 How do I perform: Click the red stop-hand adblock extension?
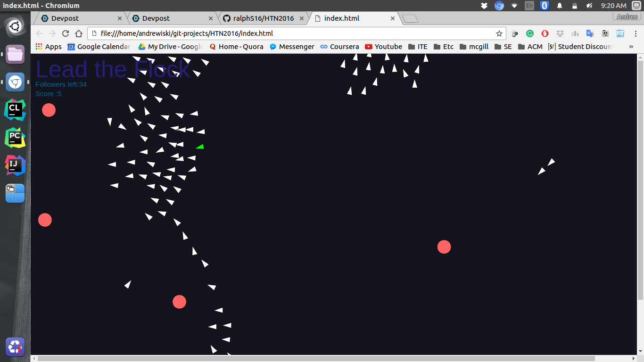[545, 33]
